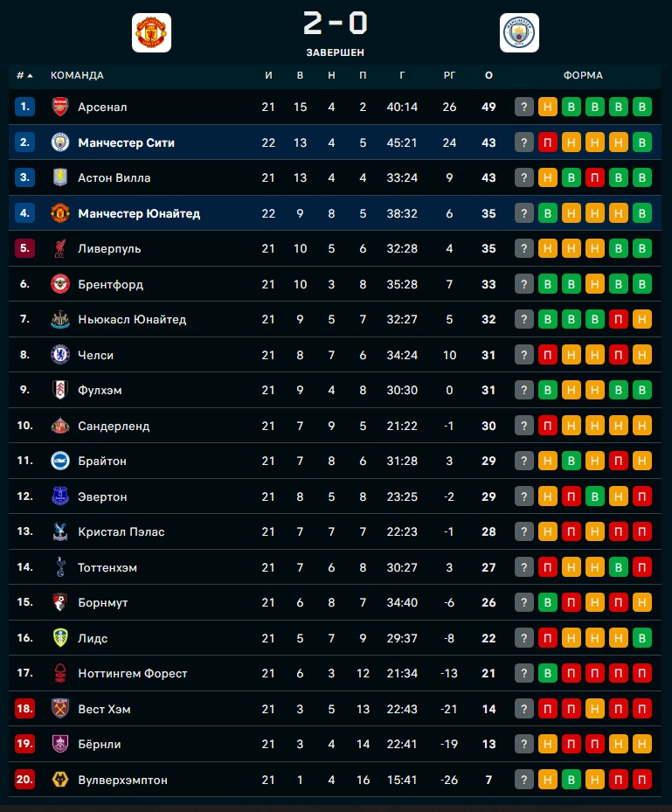Image resolution: width=672 pixels, height=812 pixels.
Task: Sort standings by the И games column
Action: pyautogui.click(x=268, y=75)
